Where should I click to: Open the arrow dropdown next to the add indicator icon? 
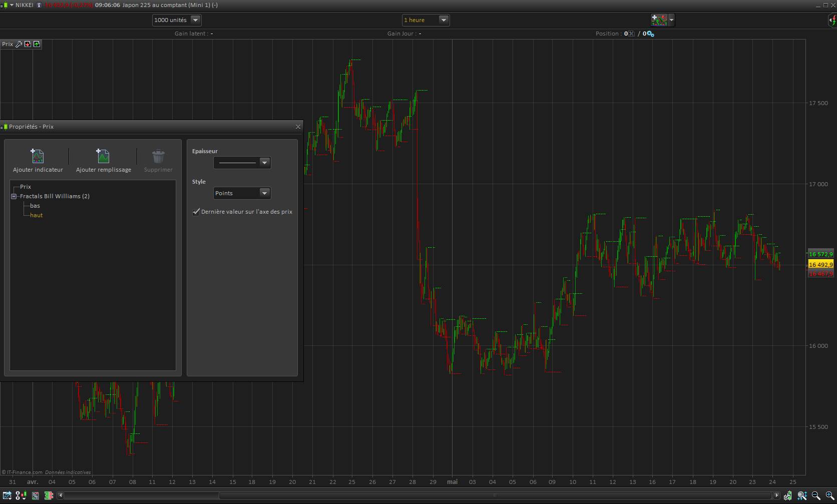(x=671, y=20)
